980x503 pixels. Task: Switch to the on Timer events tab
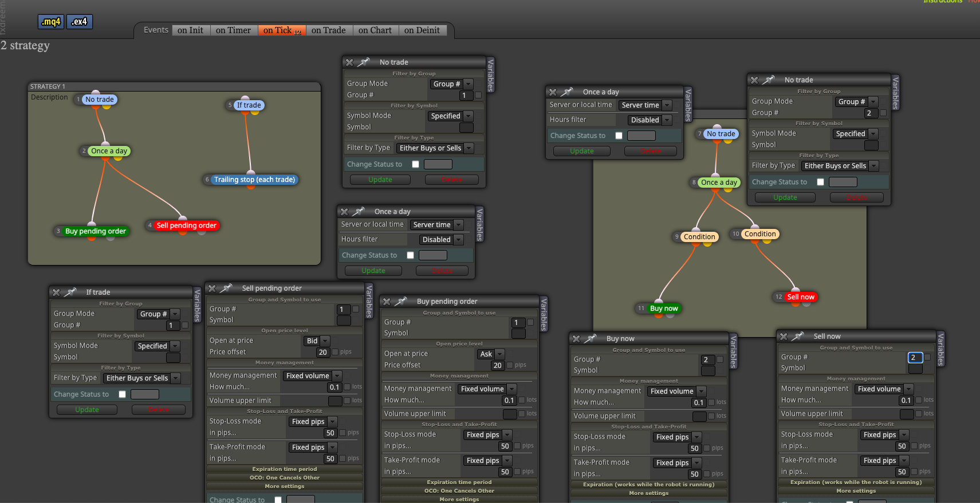click(233, 30)
